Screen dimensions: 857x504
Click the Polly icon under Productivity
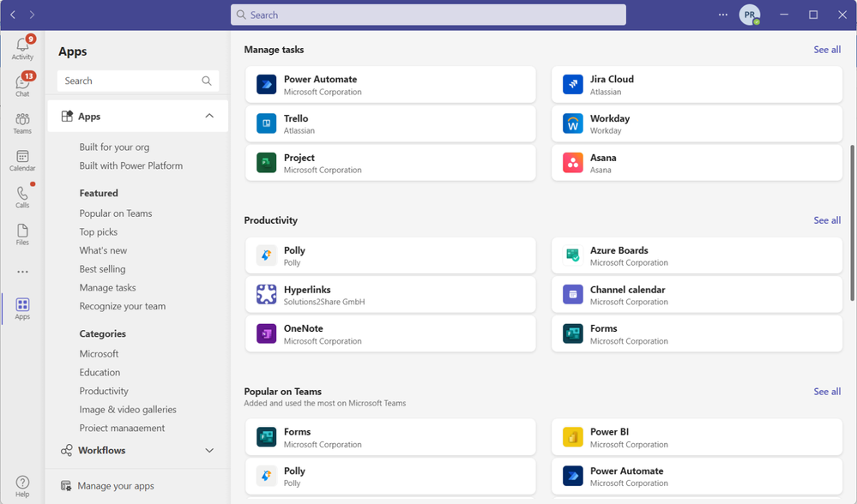[x=266, y=255]
